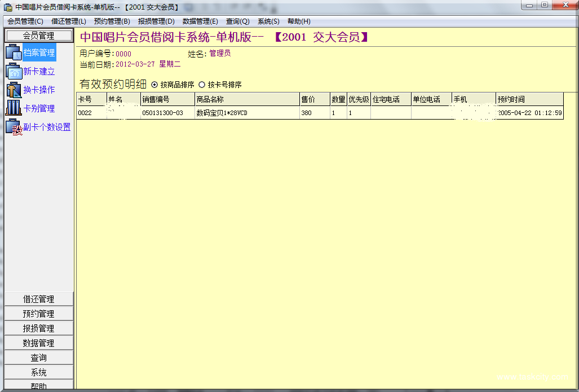Click the 会员管理 sidebar header button
The width and height of the screenshot is (579, 392).
coord(38,36)
